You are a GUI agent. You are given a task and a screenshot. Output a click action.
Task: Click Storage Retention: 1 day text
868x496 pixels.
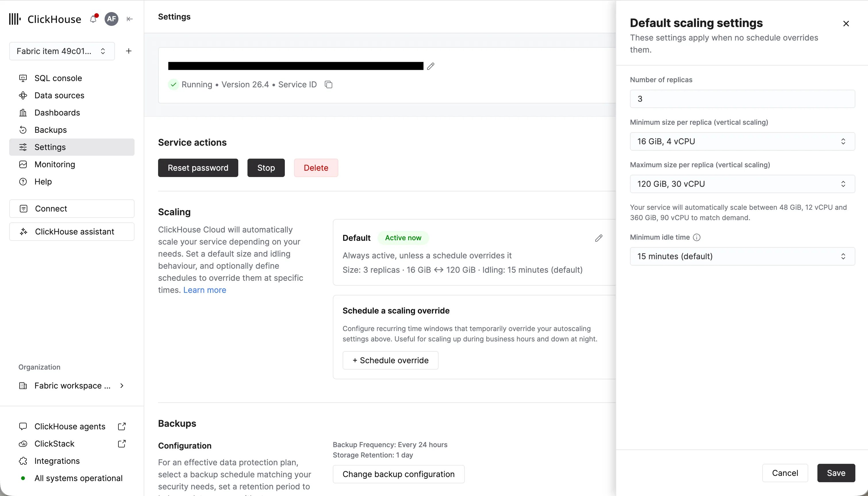pos(373,455)
